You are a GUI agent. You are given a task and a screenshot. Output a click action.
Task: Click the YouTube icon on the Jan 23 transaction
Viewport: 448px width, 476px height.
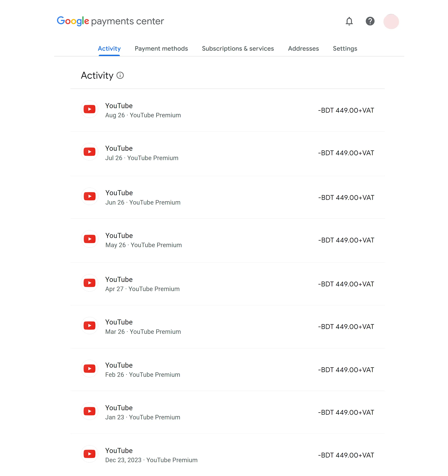point(89,411)
